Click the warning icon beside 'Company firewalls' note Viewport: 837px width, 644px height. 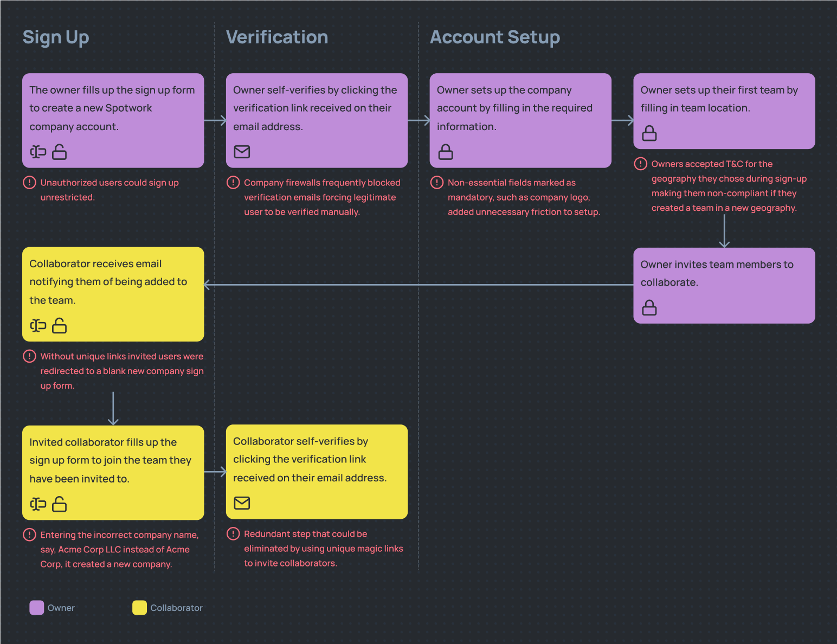[x=233, y=183]
